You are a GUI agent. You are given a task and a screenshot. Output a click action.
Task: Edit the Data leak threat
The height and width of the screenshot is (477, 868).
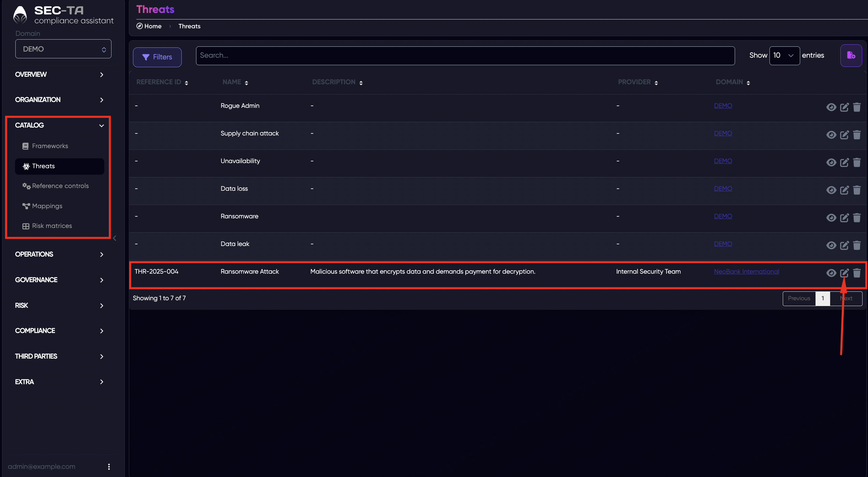[844, 245]
